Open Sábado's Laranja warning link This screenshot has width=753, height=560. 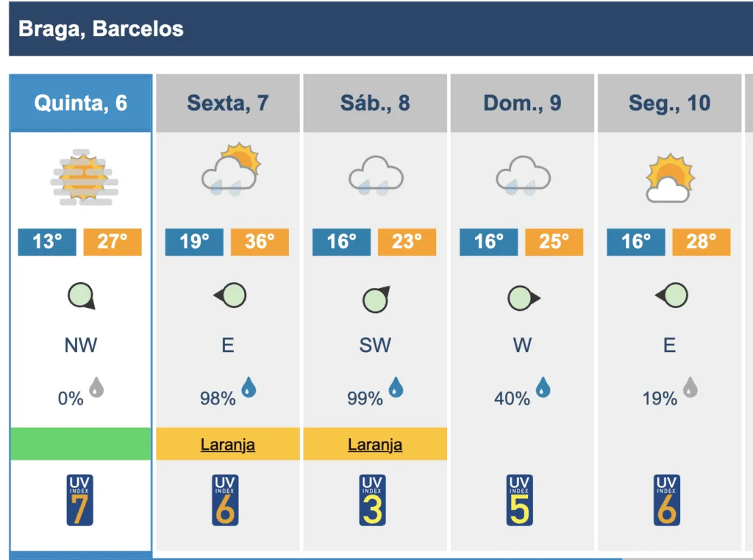click(375, 445)
